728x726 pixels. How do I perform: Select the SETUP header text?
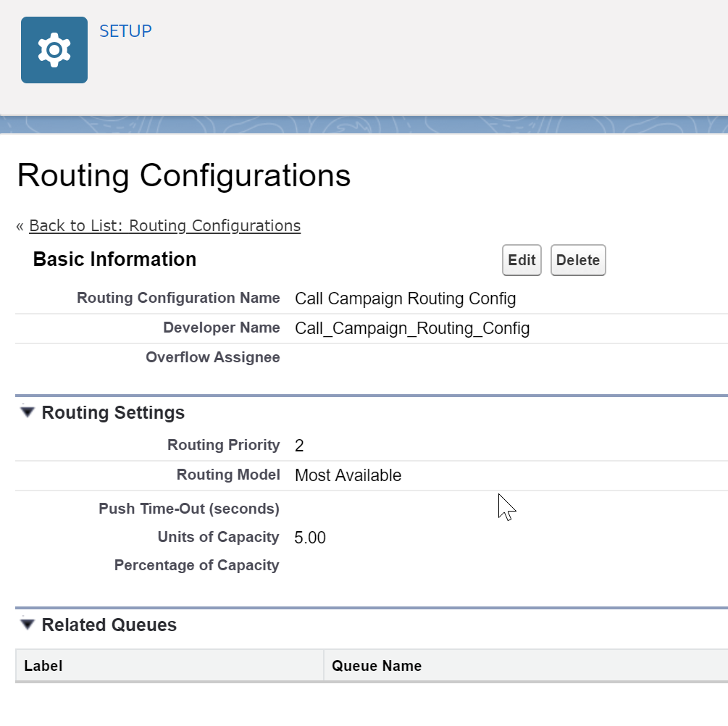click(125, 31)
